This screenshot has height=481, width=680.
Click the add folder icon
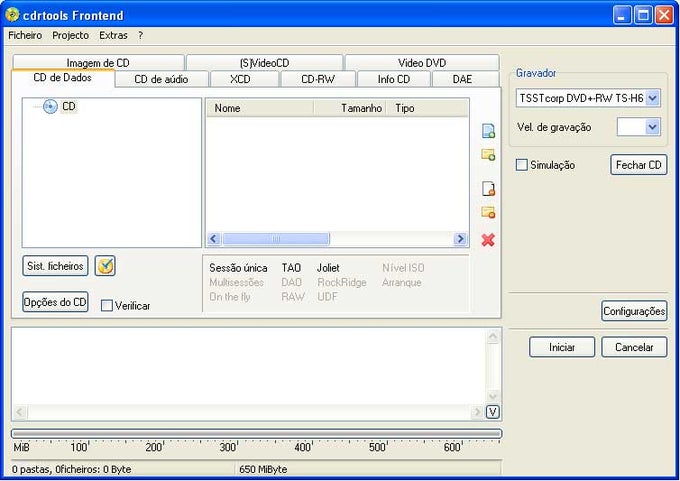tap(488, 154)
